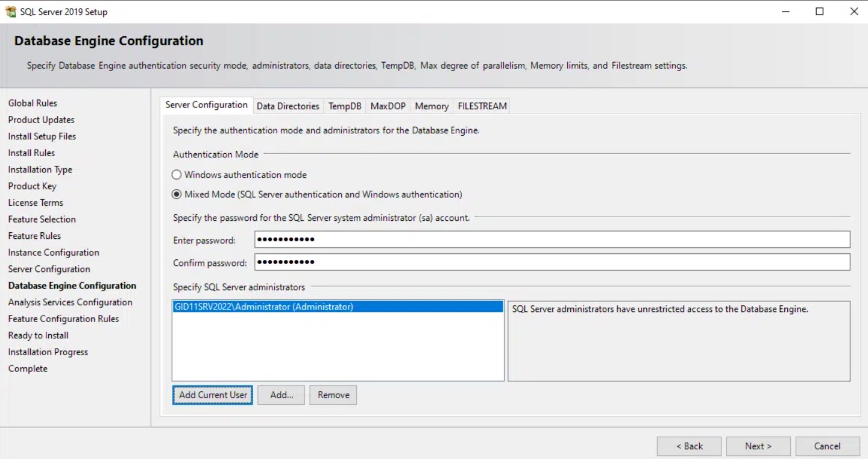Close the SQL Server Setup window
Image resolution: width=868 pixels, height=459 pixels.
(x=854, y=11)
